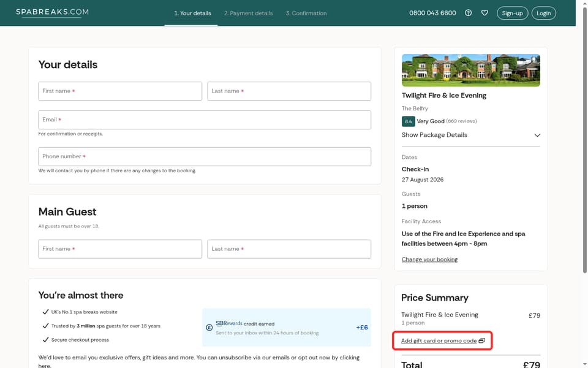Focus the Phone number input field
The height and width of the screenshot is (368, 588).
point(205,156)
